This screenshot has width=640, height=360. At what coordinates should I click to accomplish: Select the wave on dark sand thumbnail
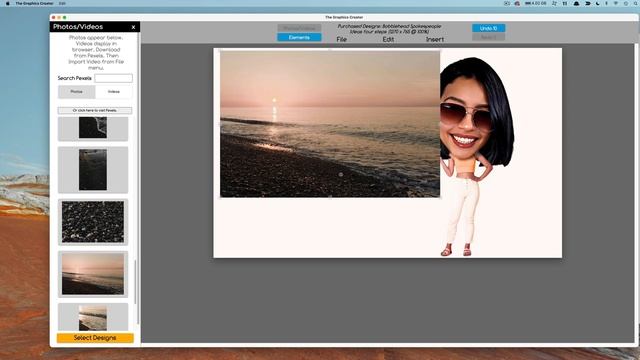coord(93,128)
